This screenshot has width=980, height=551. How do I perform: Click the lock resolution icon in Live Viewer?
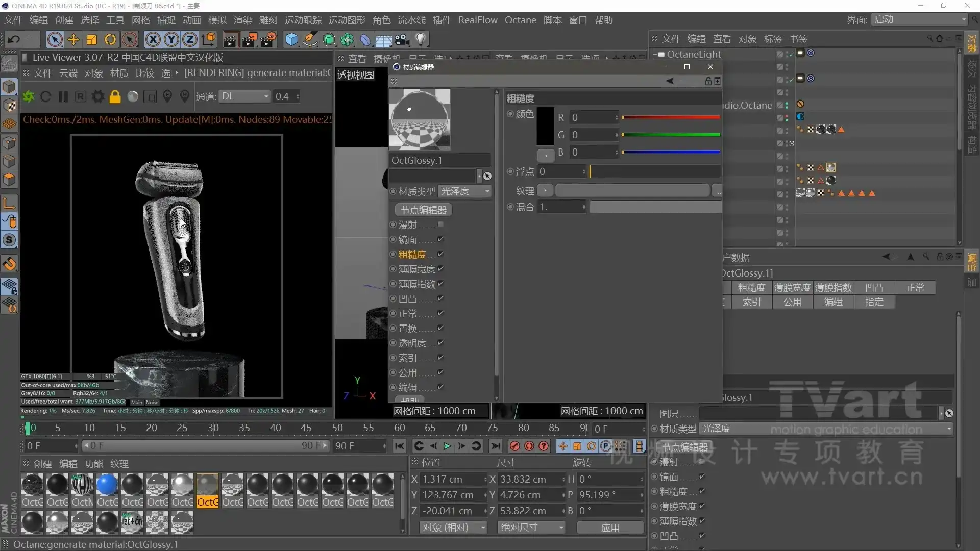click(x=115, y=96)
